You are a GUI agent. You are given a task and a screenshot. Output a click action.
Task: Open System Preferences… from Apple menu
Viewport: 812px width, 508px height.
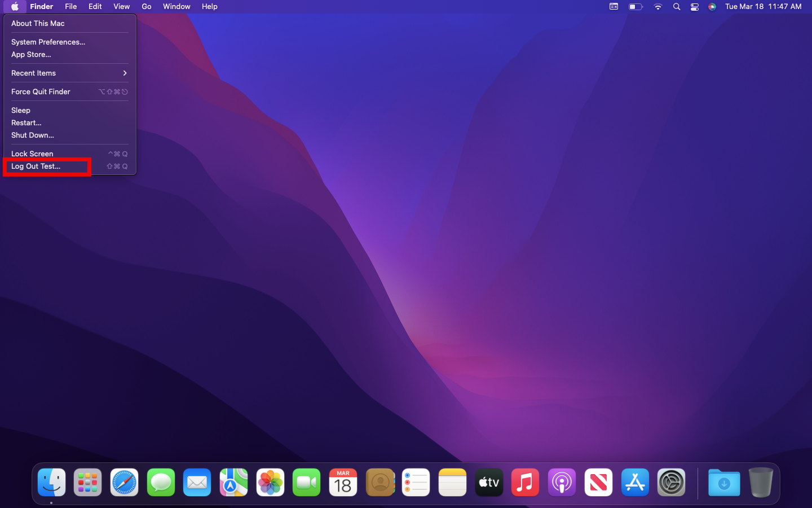point(70,42)
